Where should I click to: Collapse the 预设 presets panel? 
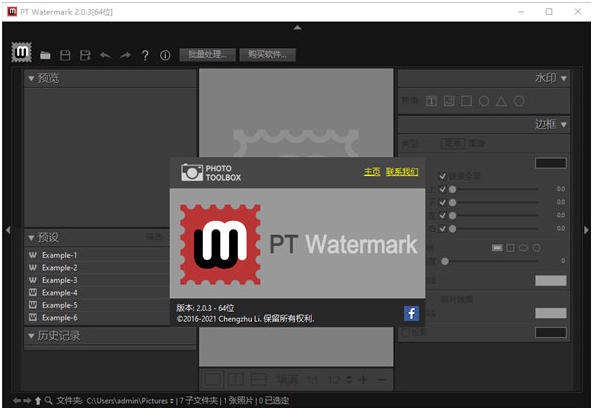31,238
